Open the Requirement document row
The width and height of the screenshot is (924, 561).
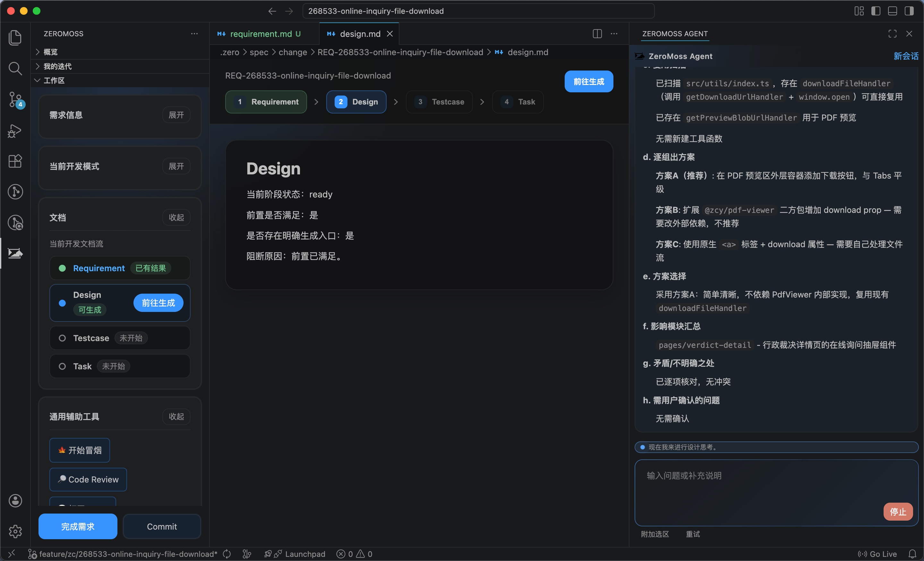coord(120,268)
